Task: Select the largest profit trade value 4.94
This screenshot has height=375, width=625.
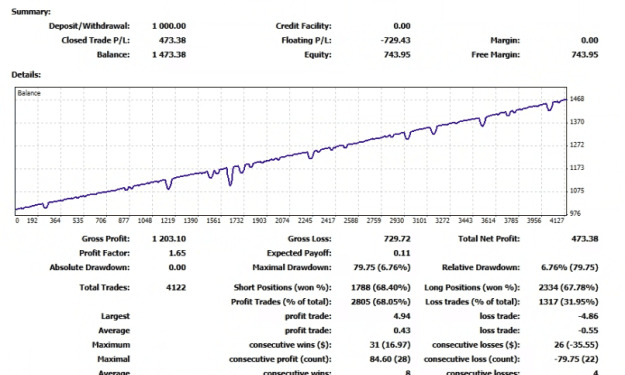Action: tap(402, 316)
